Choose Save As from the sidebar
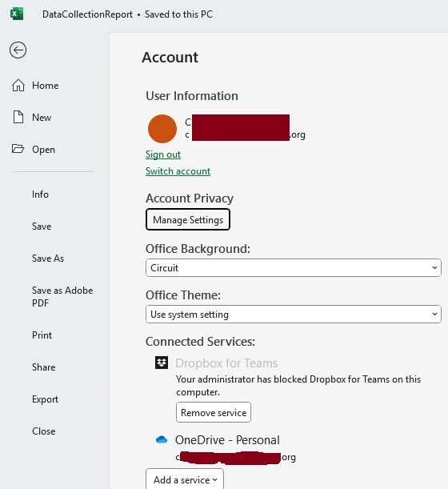The height and width of the screenshot is (489, 448). point(48,259)
